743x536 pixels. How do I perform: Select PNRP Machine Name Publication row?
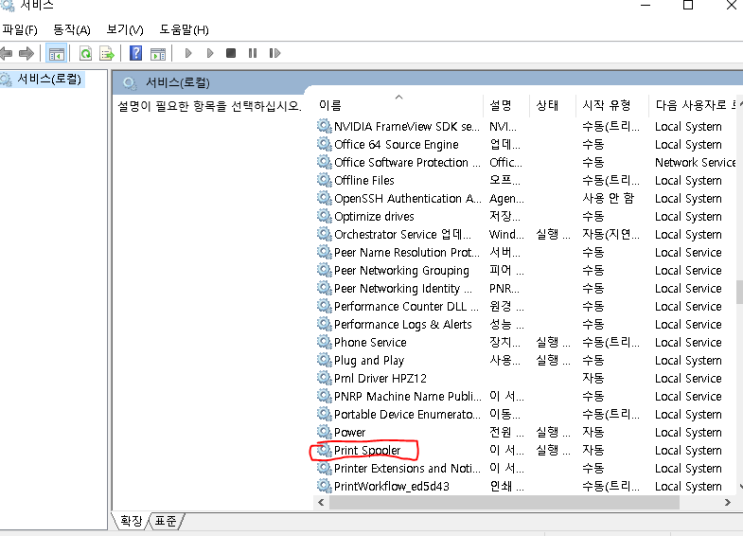pyautogui.click(x=525, y=396)
